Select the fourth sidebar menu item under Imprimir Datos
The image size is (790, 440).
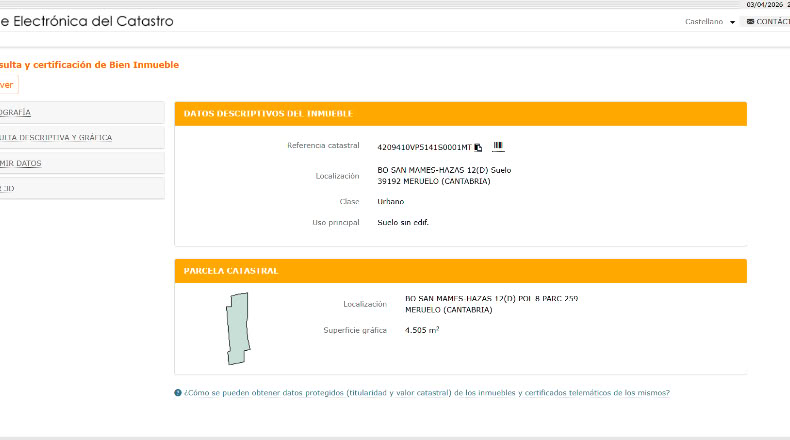pyautogui.click(x=82, y=188)
